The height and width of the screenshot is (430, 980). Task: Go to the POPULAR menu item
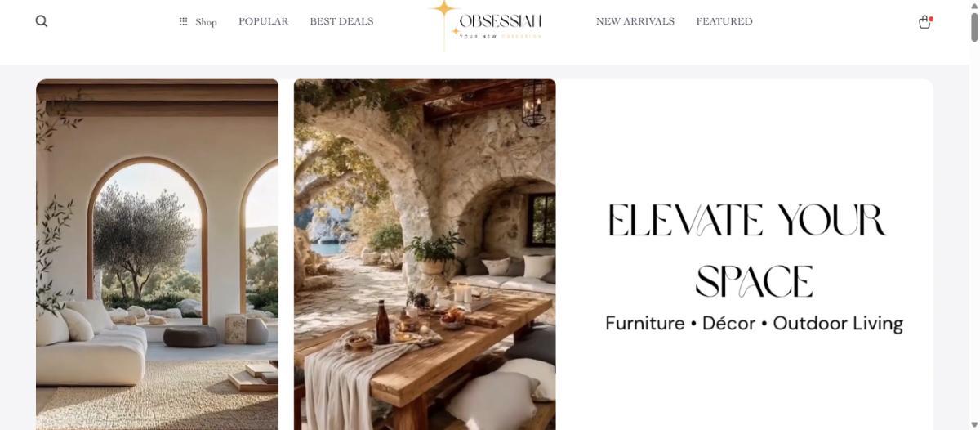[x=263, y=21]
